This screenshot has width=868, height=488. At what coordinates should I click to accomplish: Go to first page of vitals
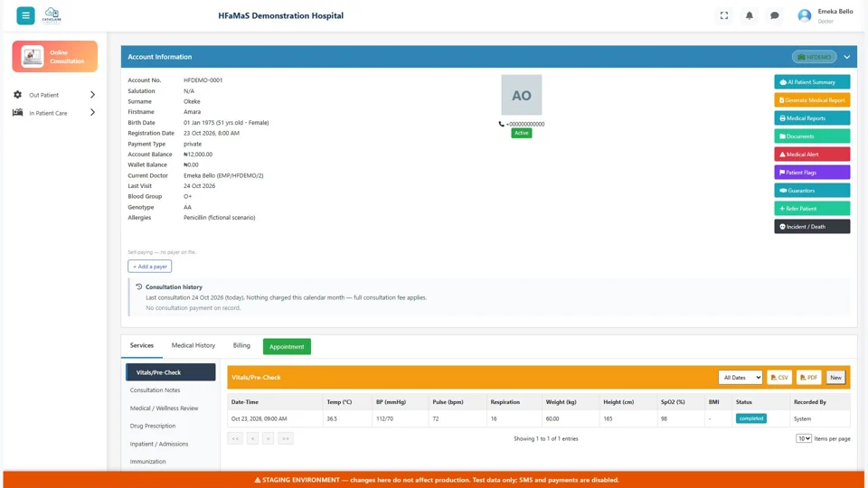(235, 438)
